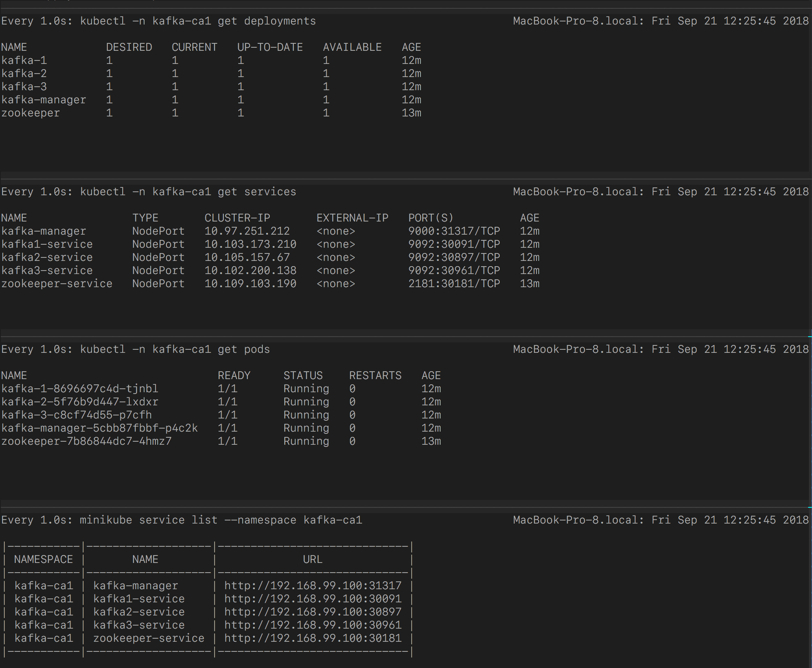
Task: Click NodePort type for kafka-manager service
Action: click(x=159, y=231)
